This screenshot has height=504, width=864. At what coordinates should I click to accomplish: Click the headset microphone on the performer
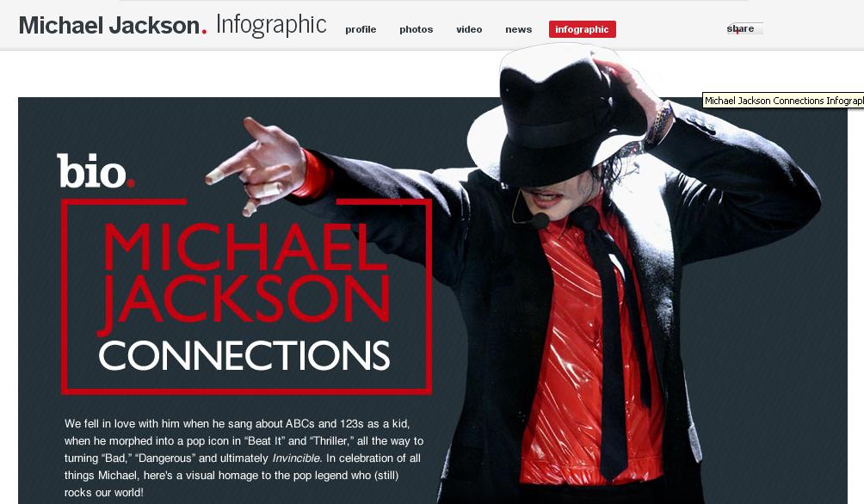click(539, 221)
